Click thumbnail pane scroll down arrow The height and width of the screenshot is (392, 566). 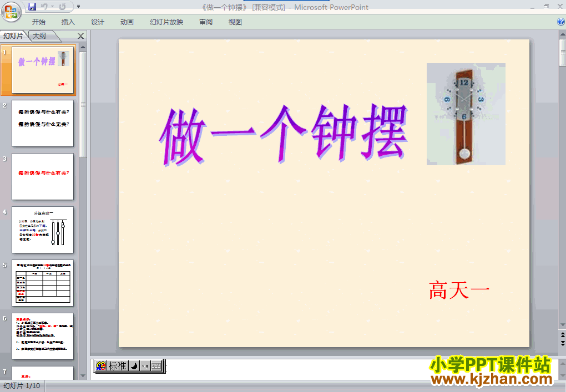(83, 376)
